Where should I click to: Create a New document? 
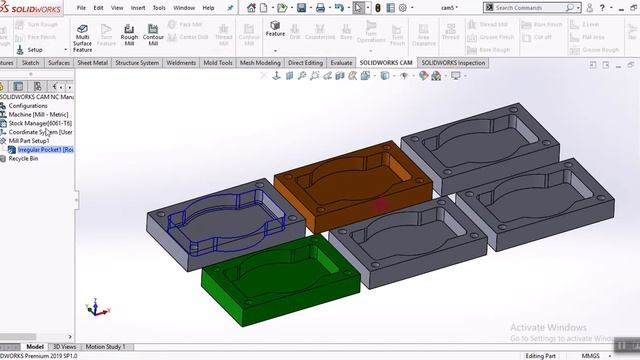click(x=264, y=7)
